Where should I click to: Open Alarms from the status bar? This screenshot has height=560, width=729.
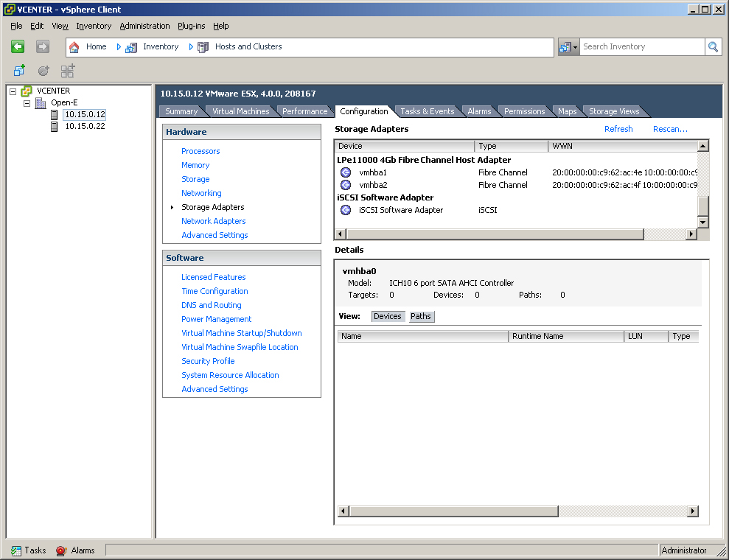pyautogui.click(x=75, y=550)
